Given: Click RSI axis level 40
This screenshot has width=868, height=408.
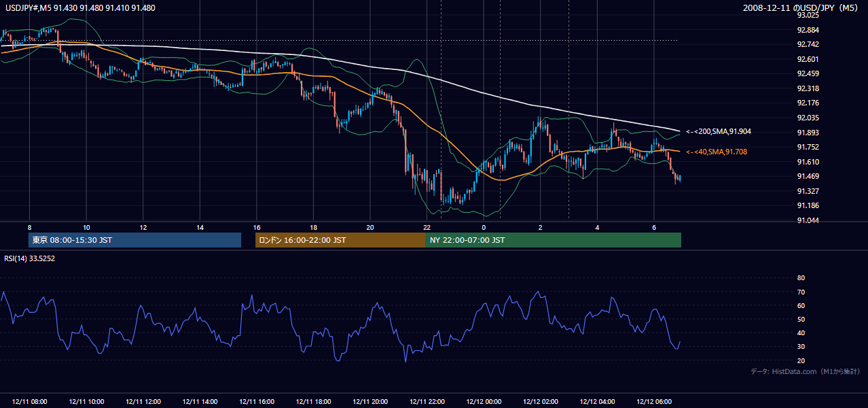Looking at the screenshot, I should tap(801, 333).
